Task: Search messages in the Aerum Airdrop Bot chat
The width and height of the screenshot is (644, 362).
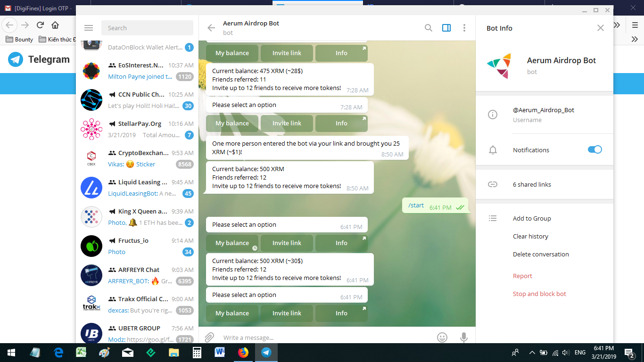Action: click(x=429, y=28)
